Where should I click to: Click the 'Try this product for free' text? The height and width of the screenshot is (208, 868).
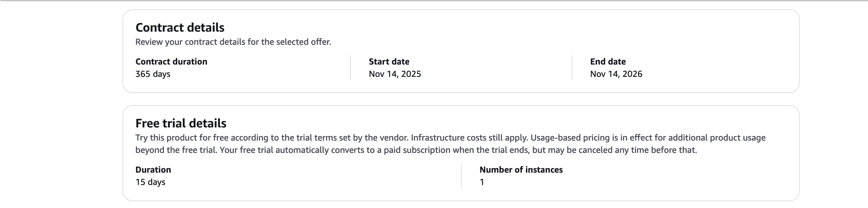click(x=185, y=138)
